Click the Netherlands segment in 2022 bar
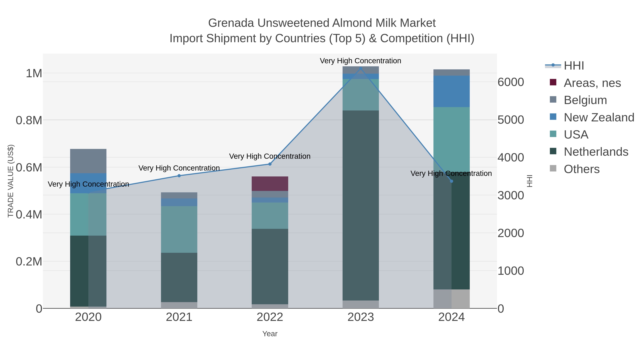 point(270,267)
